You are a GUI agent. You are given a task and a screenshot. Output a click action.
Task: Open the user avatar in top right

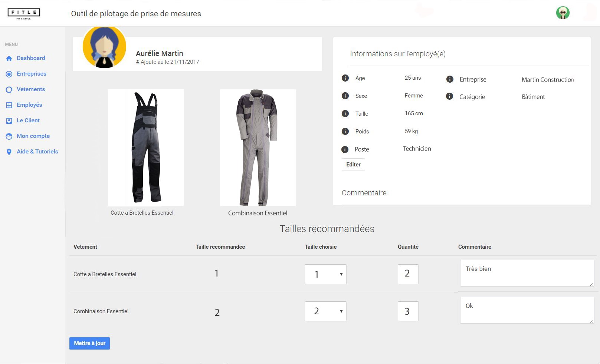click(563, 13)
